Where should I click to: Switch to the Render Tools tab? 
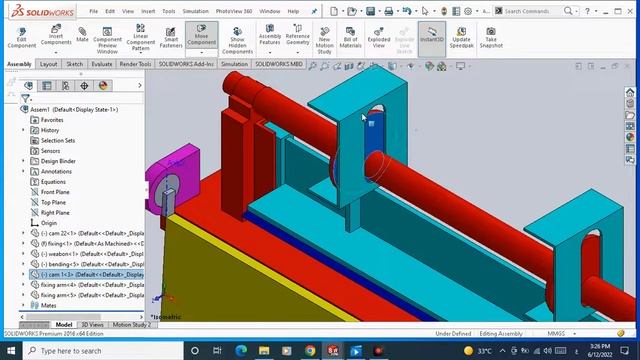pos(135,64)
